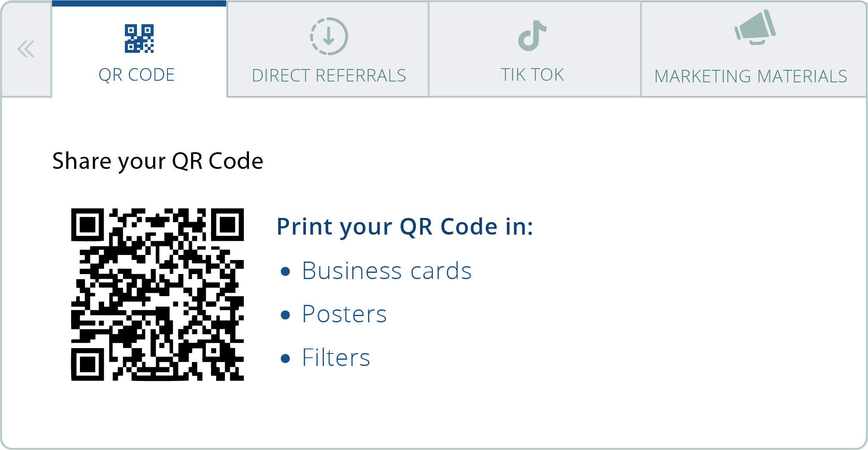Click the Share your QR Code heading
Image resolution: width=868 pixels, height=450 pixels.
(158, 161)
